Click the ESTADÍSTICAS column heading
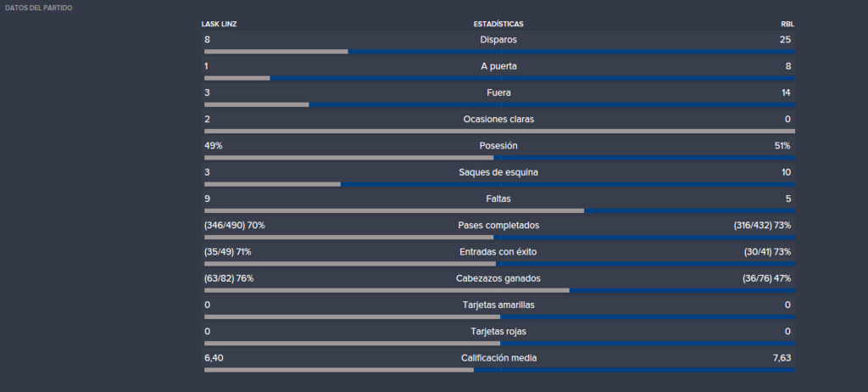The image size is (868, 392). 498,25
